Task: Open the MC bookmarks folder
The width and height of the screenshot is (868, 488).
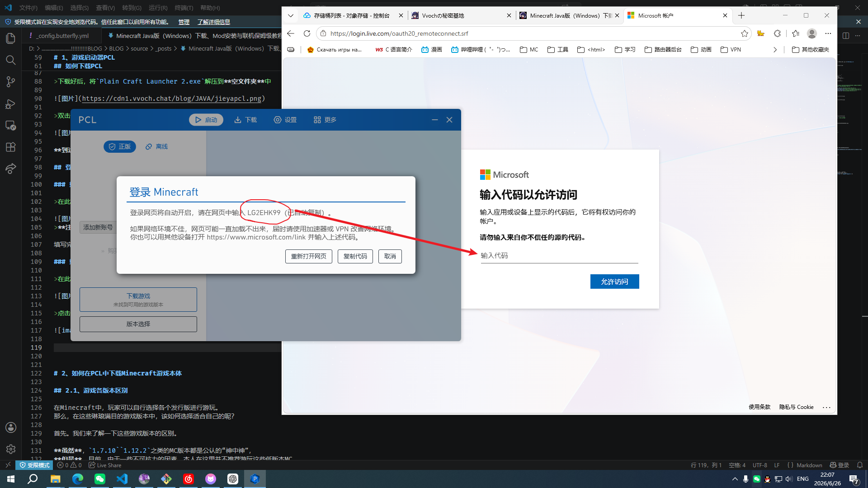Action: pos(529,50)
